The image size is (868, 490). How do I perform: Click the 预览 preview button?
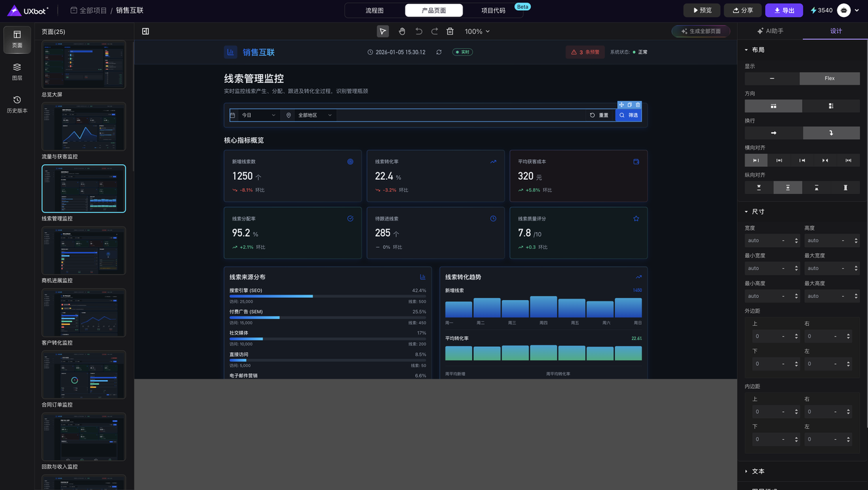[x=702, y=10]
